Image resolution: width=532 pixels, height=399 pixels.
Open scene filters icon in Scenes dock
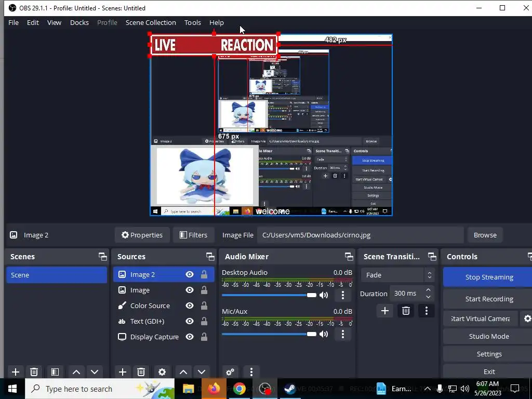click(55, 372)
